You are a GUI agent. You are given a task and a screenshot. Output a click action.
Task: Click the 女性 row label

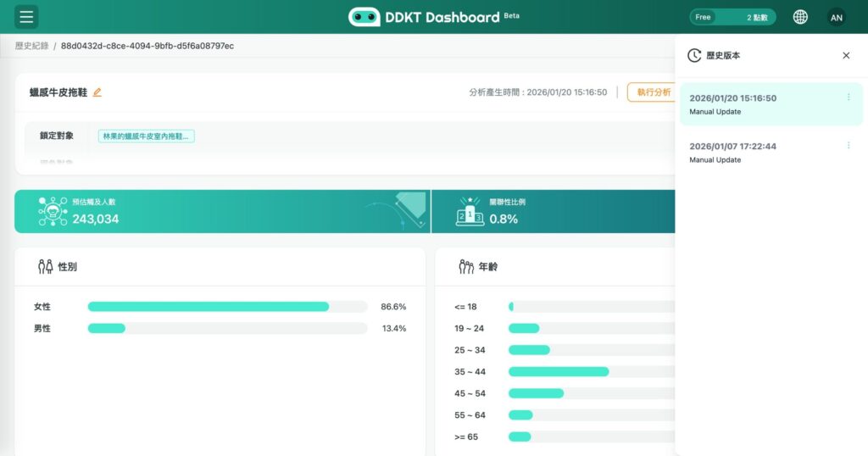point(42,307)
